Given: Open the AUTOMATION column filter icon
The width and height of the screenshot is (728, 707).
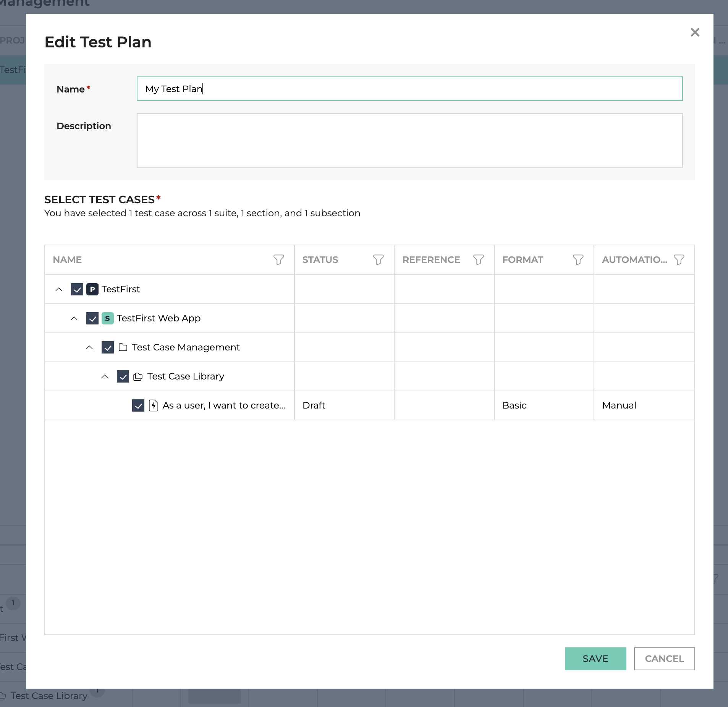Looking at the screenshot, I should coord(679,260).
